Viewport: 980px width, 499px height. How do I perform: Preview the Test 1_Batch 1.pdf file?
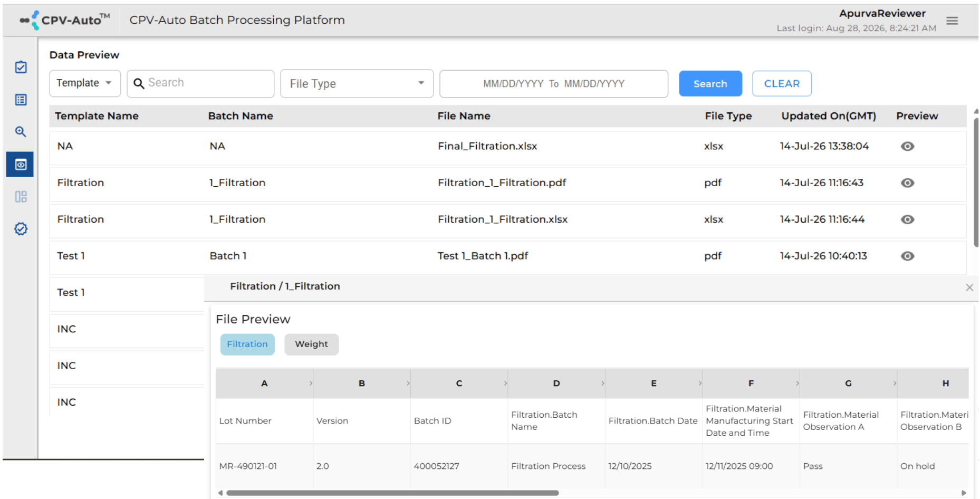click(907, 256)
